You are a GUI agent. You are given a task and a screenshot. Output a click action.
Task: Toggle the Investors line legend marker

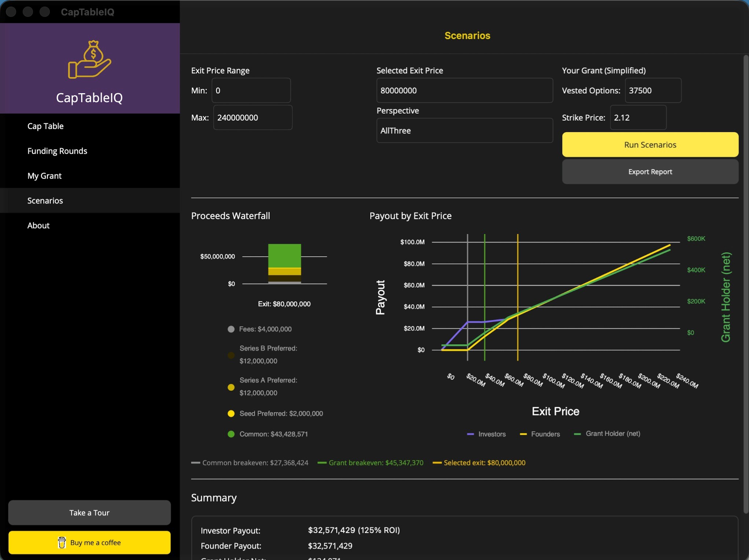(471, 434)
